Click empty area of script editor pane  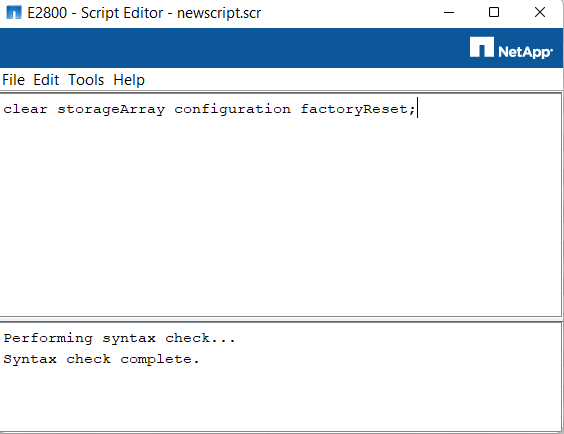[281, 216]
